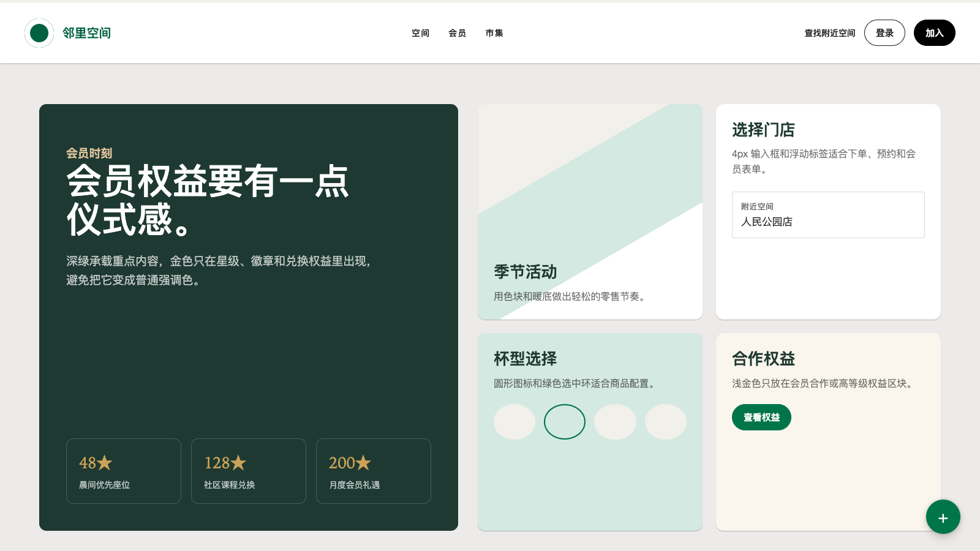Click the text 用色块和暖底做出轻松的零售节奏
This screenshot has height=551, width=980.
[570, 296]
